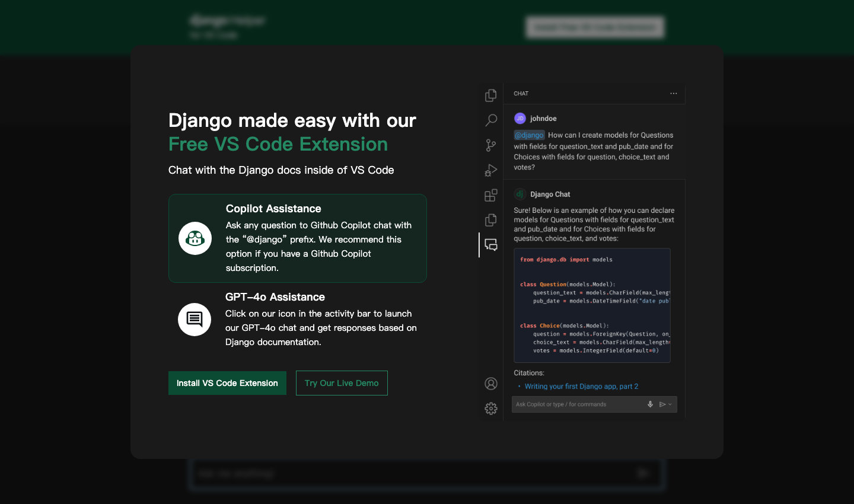This screenshot has height=504, width=854.
Task: Focus the 'Ask Copilot or type / for commands' field
Action: 594,404
